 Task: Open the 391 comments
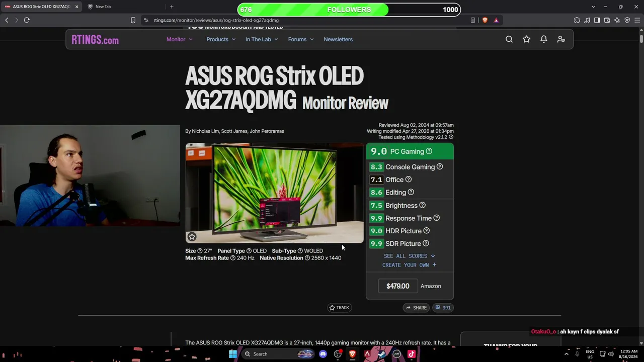(x=443, y=308)
